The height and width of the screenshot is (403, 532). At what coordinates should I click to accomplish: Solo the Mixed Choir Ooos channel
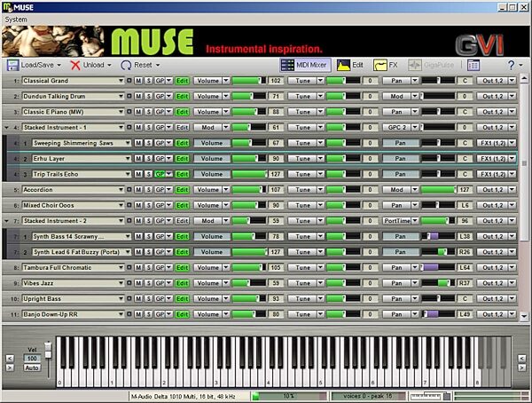149,205
